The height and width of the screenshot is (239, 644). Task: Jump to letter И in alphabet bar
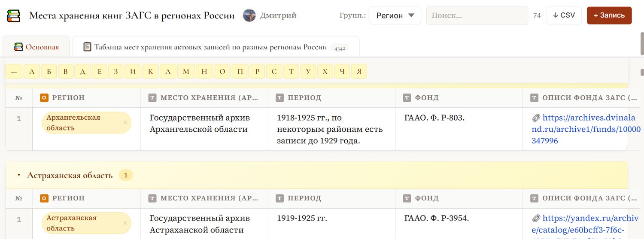pos(133,72)
